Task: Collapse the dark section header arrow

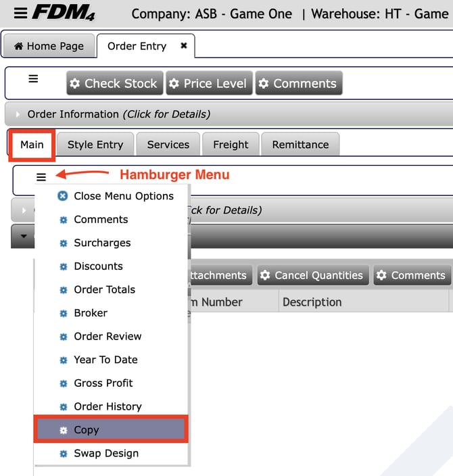Action: (x=24, y=237)
